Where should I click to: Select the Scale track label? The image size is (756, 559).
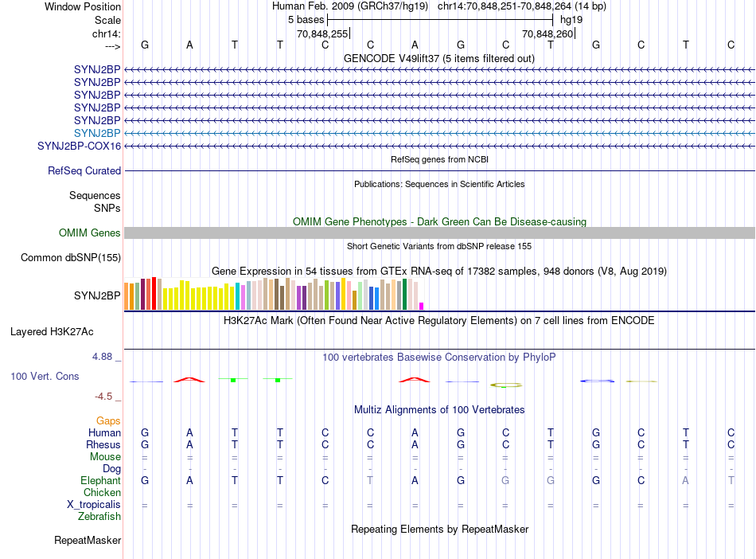107,20
